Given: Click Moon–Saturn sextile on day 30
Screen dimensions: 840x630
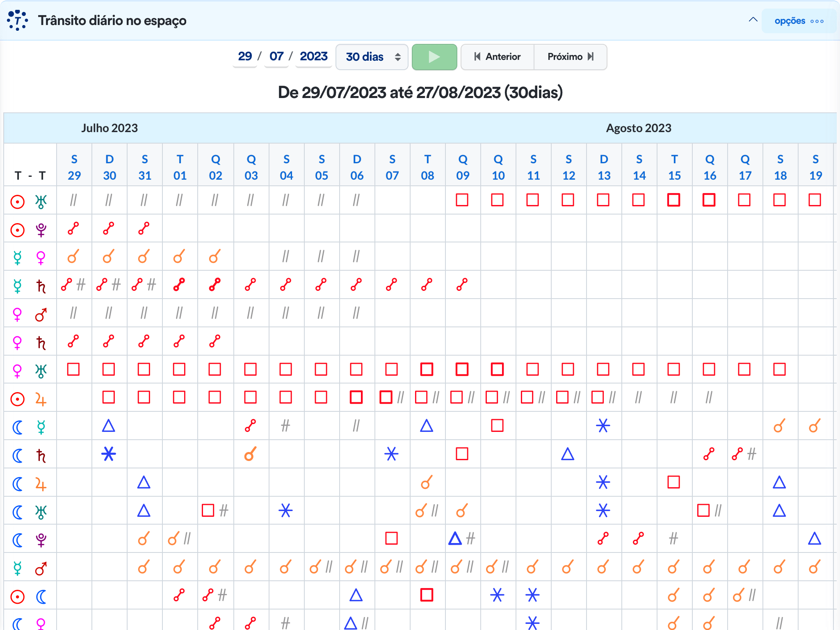Looking at the screenshot, I should coord(109,454).
